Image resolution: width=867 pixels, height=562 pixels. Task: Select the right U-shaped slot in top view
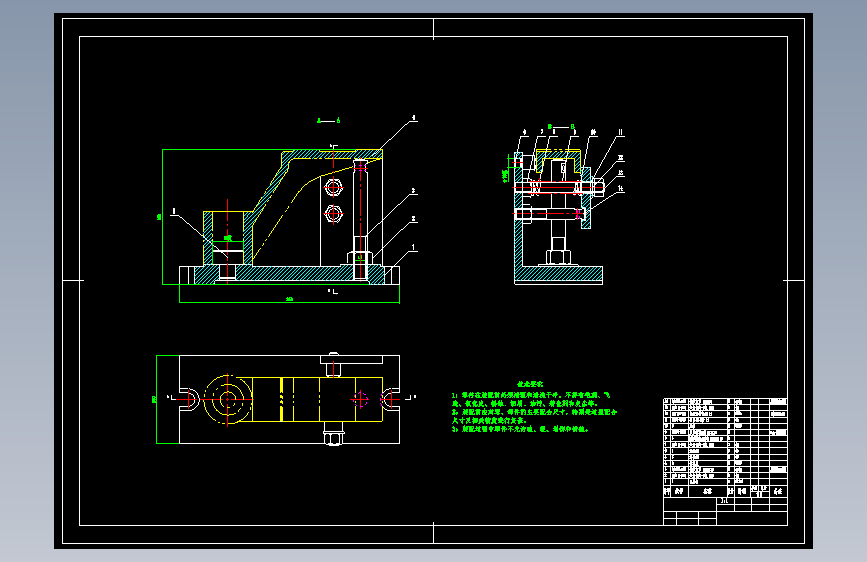click(x=390, y=399)
